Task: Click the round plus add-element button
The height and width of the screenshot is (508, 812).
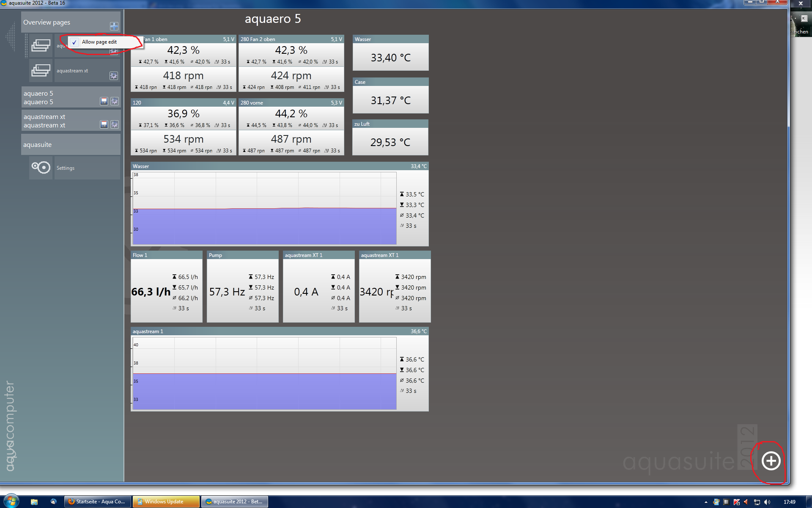Action: (x=771, y=461)
